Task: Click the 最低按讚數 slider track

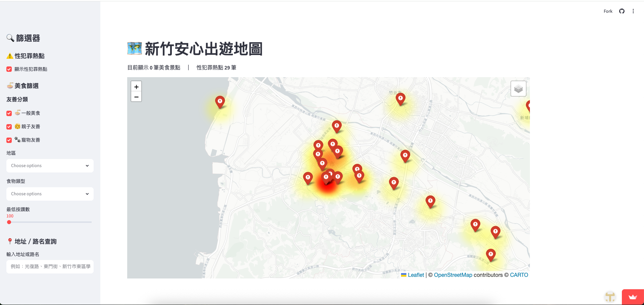Action: 50,222
